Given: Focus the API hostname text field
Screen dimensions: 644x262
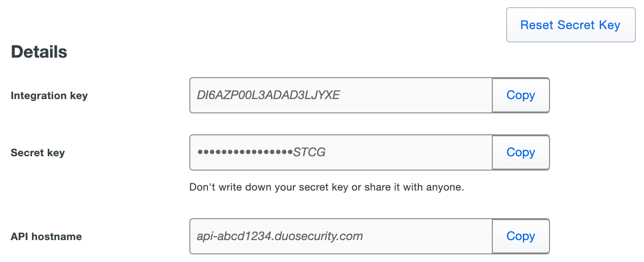Looking at the screenshot, I should pos(341,236).
